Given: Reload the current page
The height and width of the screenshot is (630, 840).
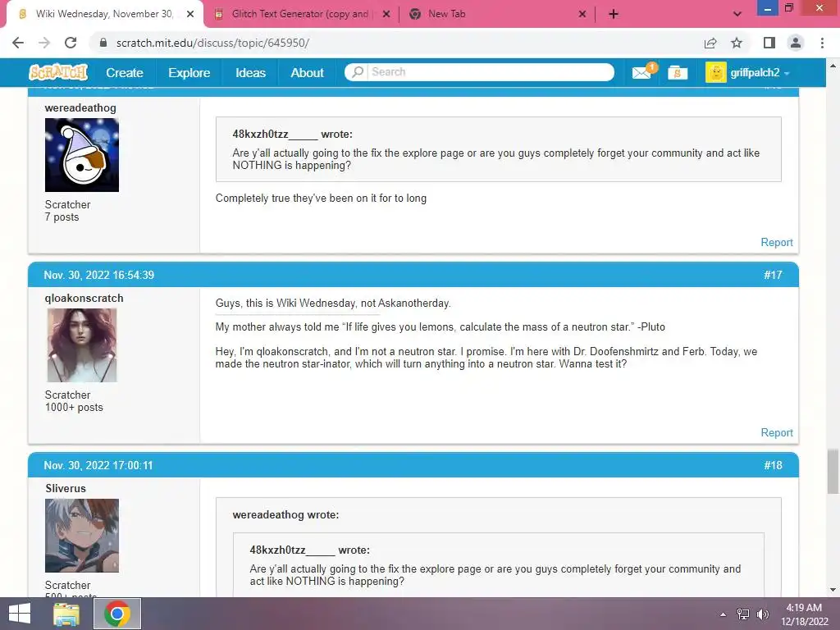Looking at the screenshot, I should click(x=71, y=43).
